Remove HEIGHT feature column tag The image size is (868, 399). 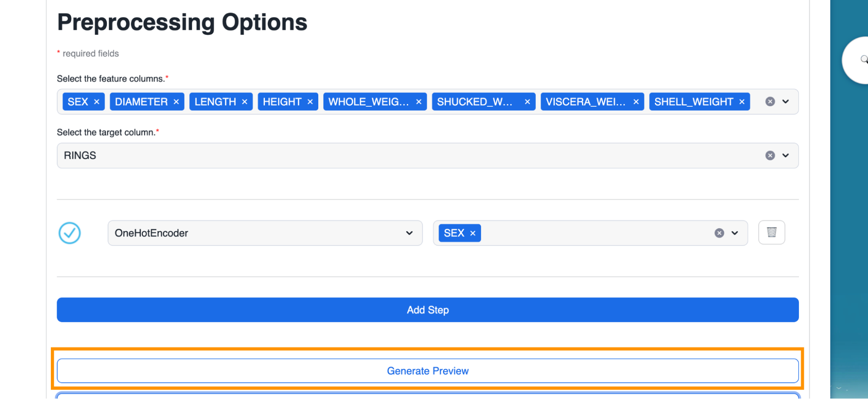click(310, 102)
